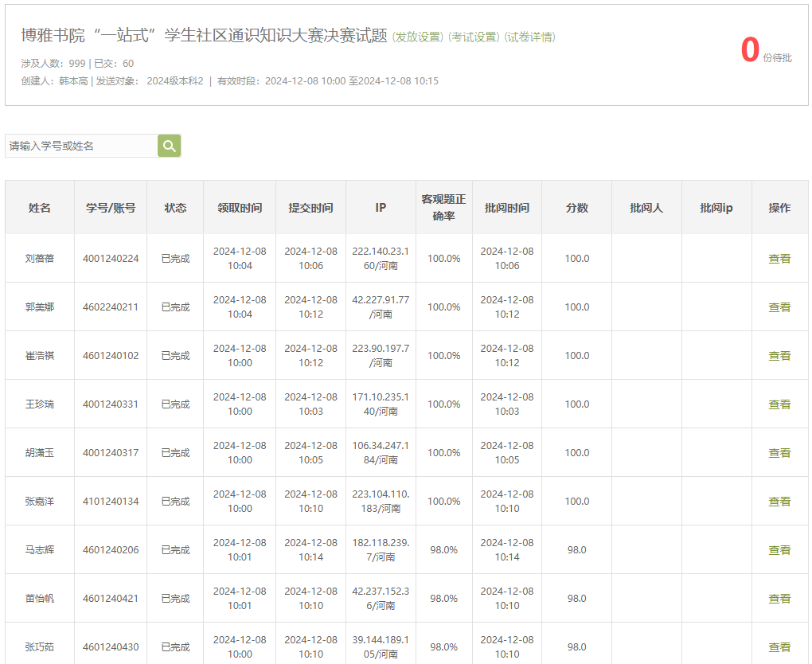The height and width of the screenshot is (664, 812).
Task: Click the 分数 column header
Action: point(576,208)
